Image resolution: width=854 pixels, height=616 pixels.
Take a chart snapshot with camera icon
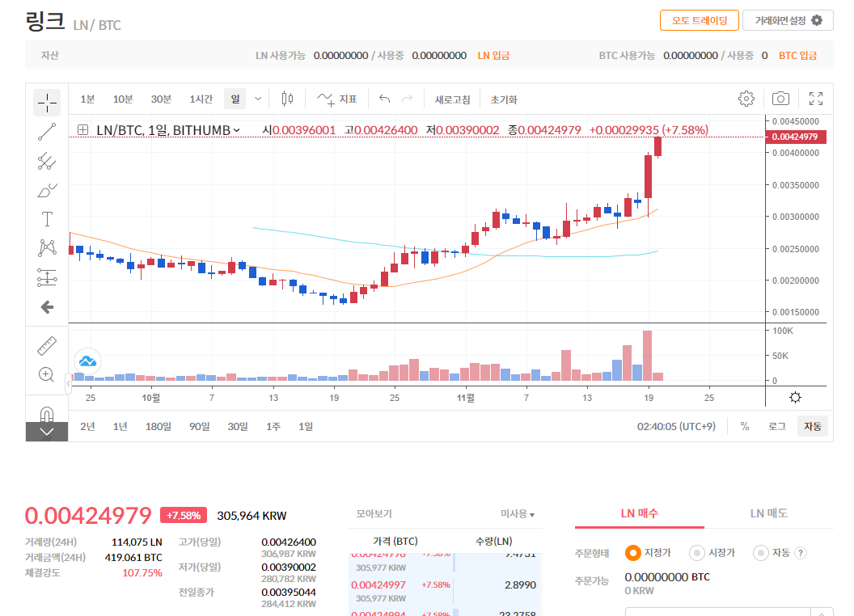(x=780, y=99)
